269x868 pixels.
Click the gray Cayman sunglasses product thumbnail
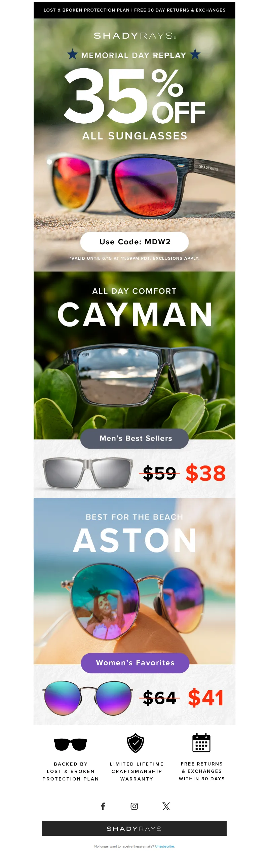coord(88,473)
